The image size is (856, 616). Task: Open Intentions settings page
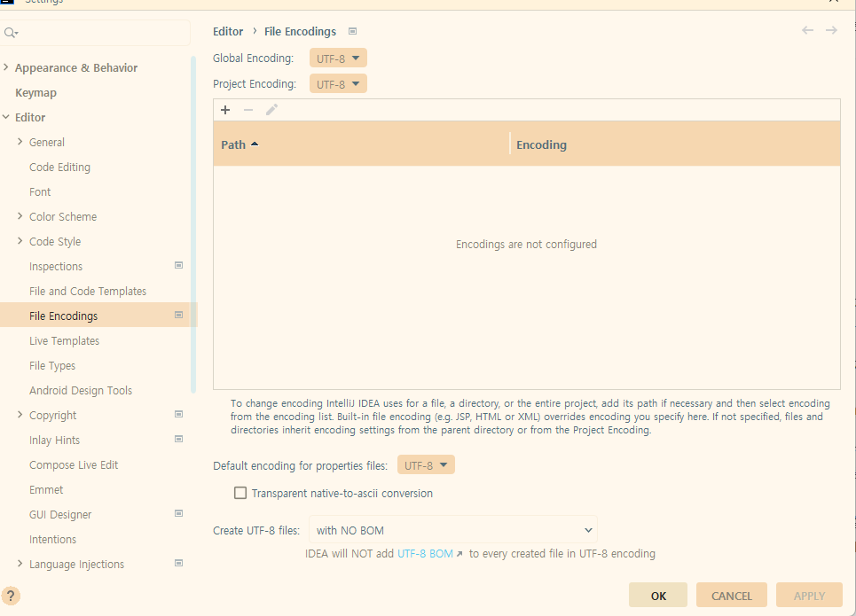pyautogui.click(x=53, y=540)
